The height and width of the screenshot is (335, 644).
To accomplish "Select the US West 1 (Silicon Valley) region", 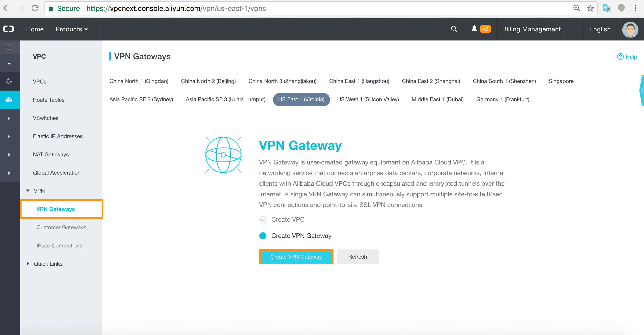I will coord(368,99).
